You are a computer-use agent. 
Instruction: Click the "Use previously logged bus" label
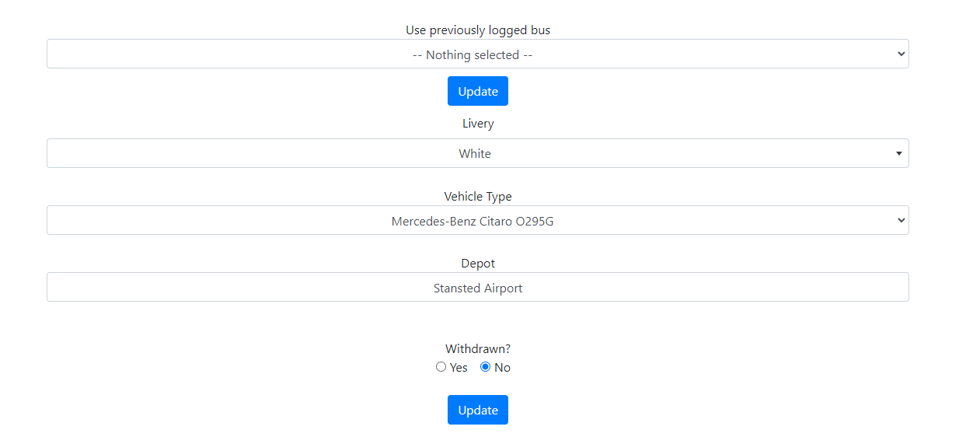[477, 30]
